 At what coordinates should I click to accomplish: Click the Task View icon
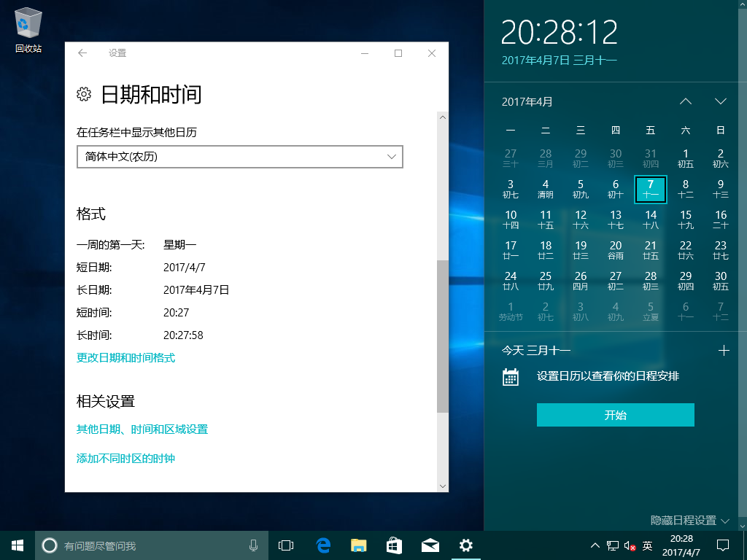285,545
